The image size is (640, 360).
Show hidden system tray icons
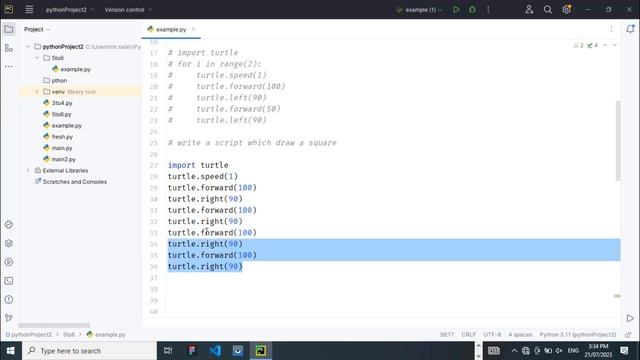point(514,351)
